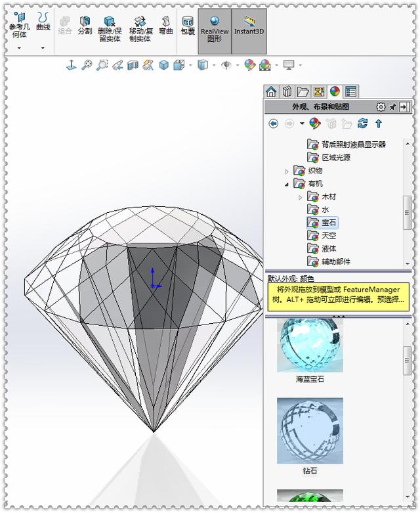Select the 天空 folder

click(x=322, y=236)
